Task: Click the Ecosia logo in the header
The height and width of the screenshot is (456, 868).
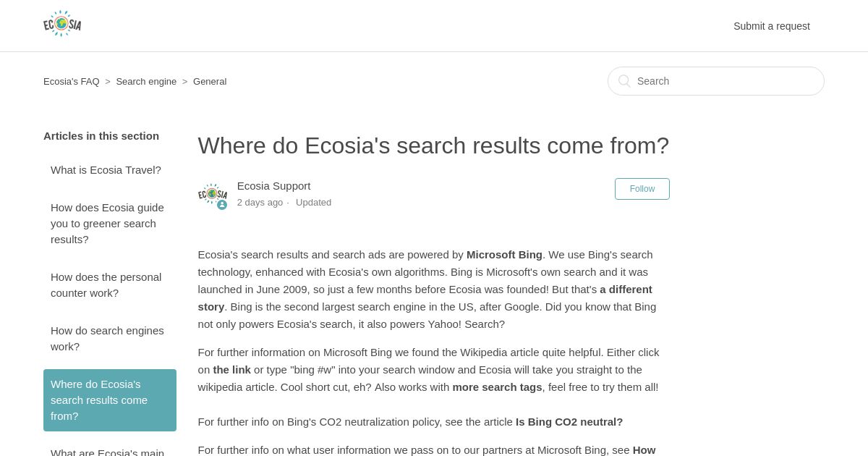Action: (x=62, y=24)
